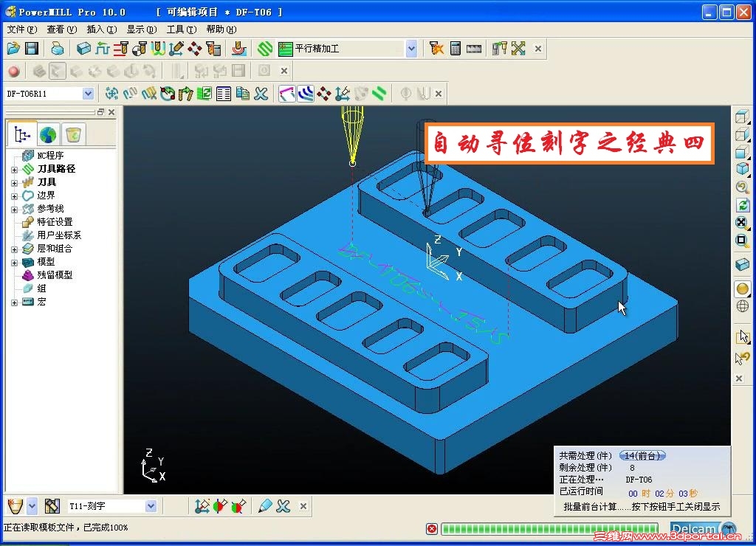
Task: Open the Block definition cube icon
Action: 83,48
